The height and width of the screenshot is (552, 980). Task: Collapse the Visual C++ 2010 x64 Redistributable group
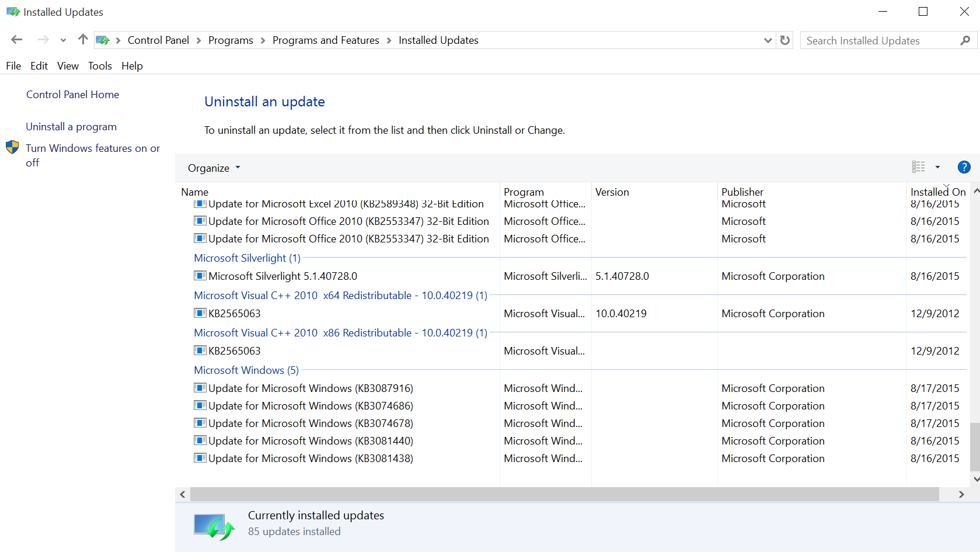coord(340,296)
